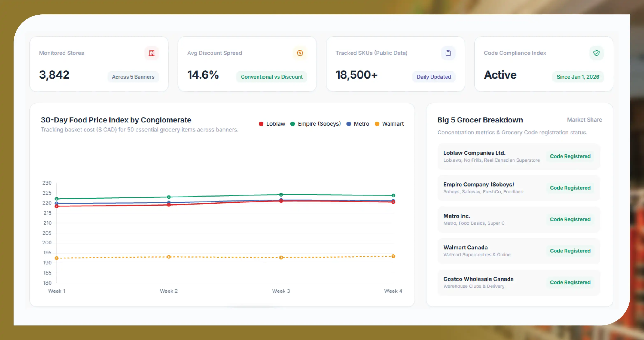Screen dimensions: 644x340
Task: Toggle the Metro legend entry
Action: coord(358,124)
